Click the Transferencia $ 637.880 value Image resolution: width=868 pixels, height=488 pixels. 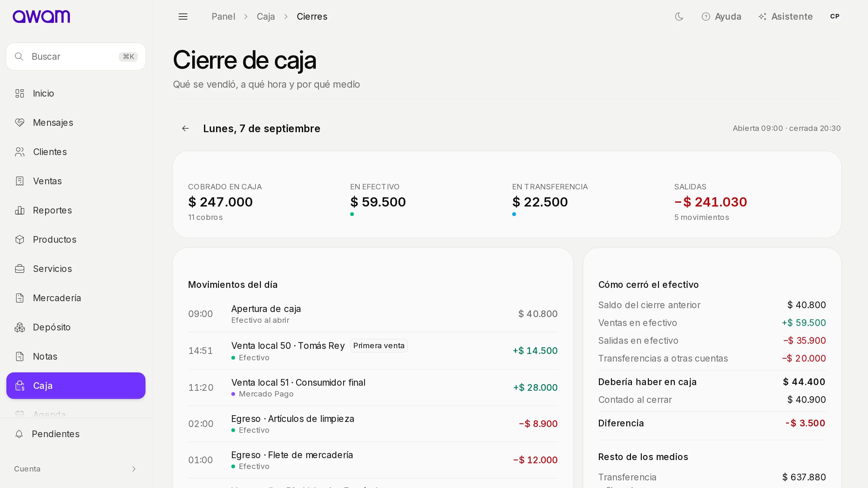tap(804, 477)
